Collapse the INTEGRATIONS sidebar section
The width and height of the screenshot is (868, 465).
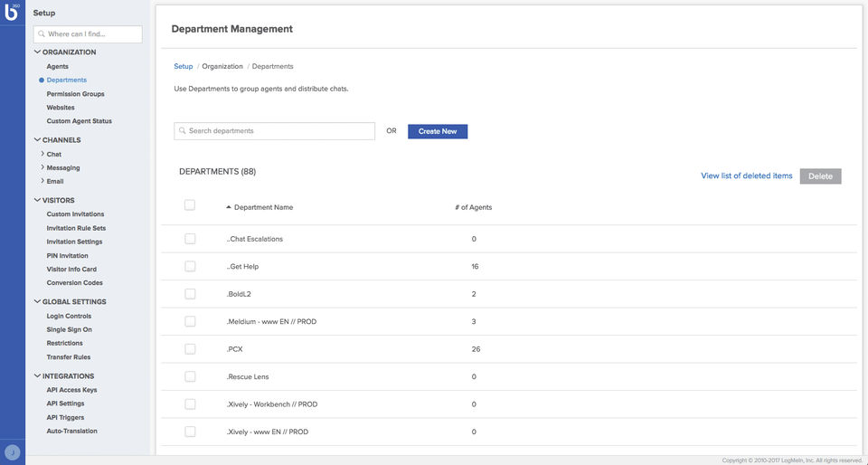click(x=37, y=375)
